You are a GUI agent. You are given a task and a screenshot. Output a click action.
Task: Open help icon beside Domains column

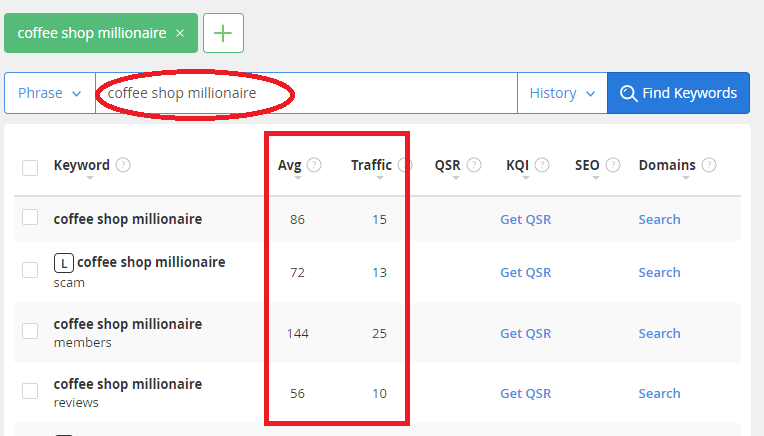coord(709,165)
